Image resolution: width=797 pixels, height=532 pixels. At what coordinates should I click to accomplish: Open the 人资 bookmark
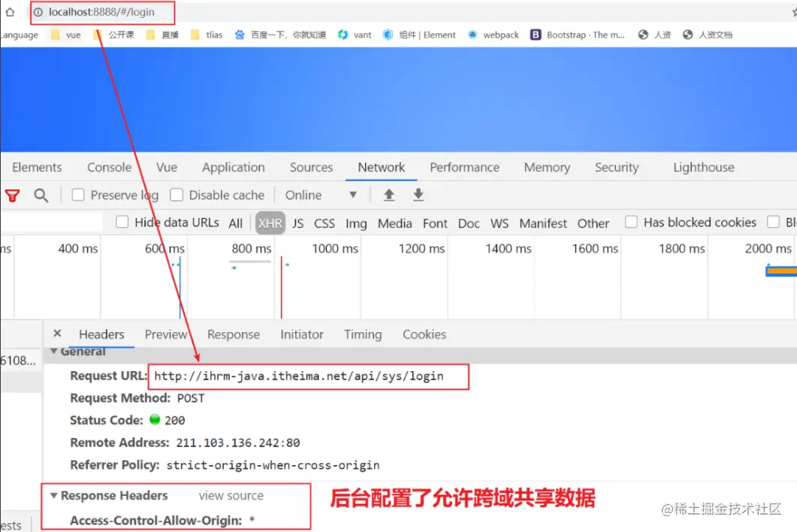655,35
